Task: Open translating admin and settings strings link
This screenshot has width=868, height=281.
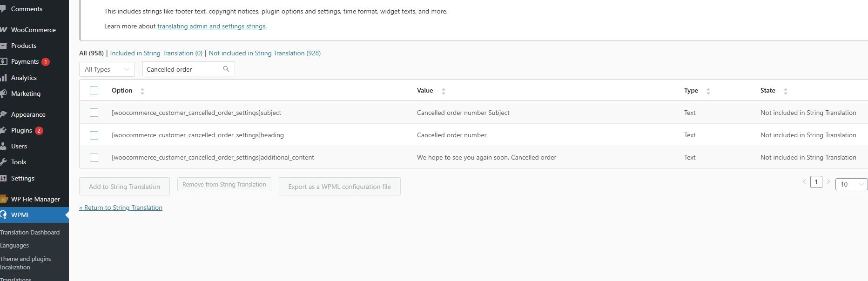Action: (212, 26)
